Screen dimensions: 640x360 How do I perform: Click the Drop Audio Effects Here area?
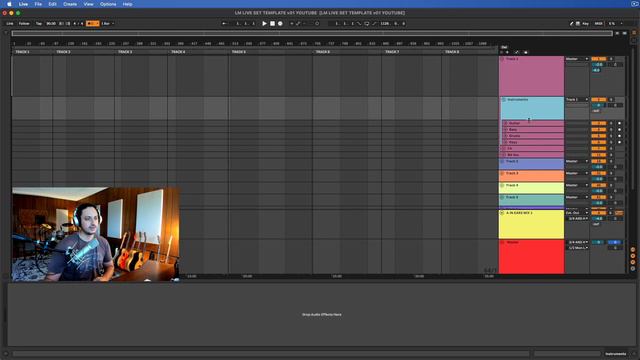point(322,315)
